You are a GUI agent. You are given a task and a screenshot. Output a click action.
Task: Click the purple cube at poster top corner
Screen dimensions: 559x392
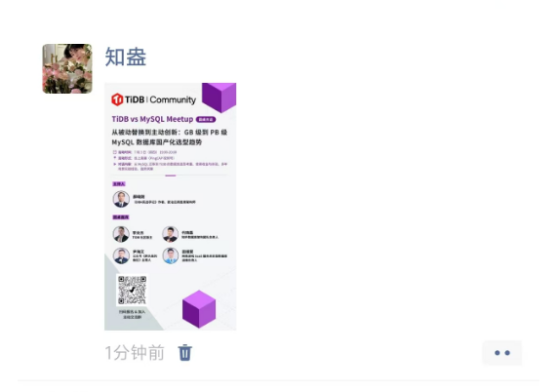coord(219,97)
